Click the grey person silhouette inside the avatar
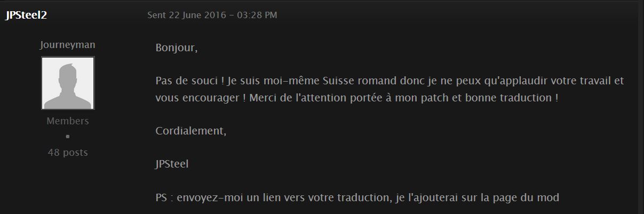Viewport: 644px width, 214px height. click(67, 86)
